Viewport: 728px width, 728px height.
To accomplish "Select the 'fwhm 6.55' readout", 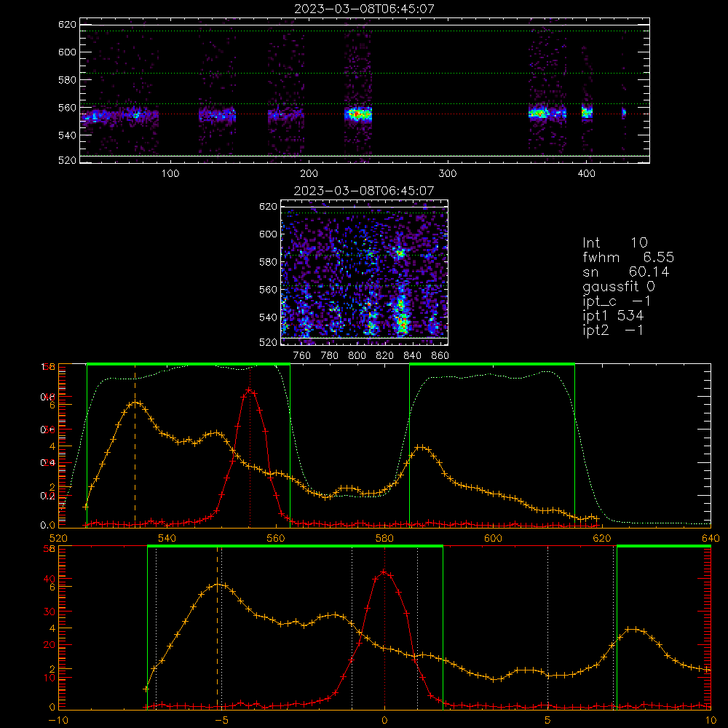I will coord(628,257).
